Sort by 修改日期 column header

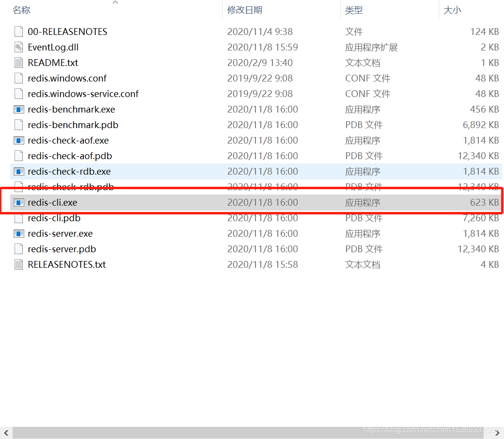tap(244, 10)
